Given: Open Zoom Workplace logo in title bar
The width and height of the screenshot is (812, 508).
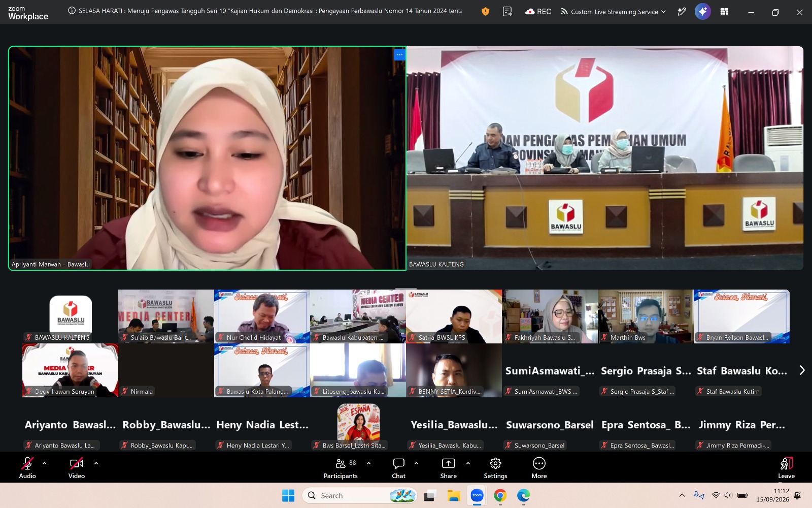Looking at the screenshot, I should 28,13.
